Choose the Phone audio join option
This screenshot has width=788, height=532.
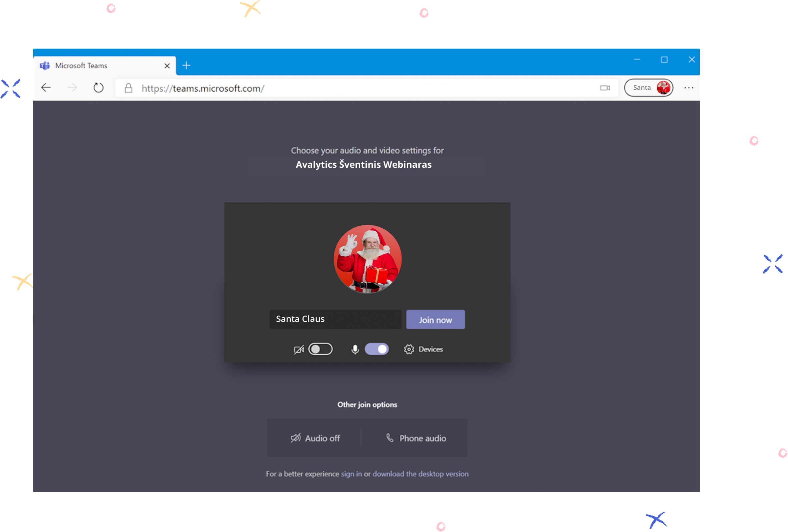pos(416,438)
